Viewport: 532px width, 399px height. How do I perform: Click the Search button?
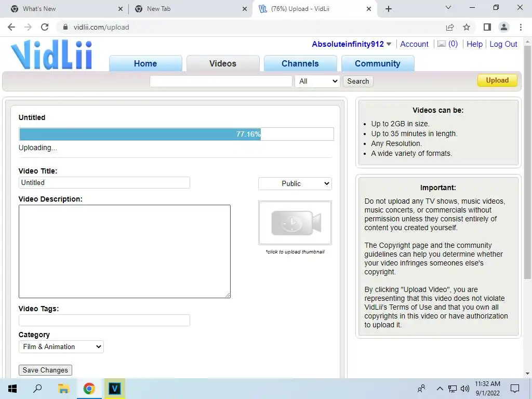[x=358, y=81]
